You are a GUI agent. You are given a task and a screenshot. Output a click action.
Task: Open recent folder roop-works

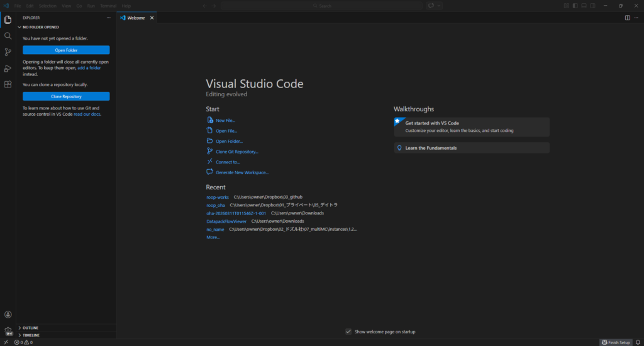point(218,198)
